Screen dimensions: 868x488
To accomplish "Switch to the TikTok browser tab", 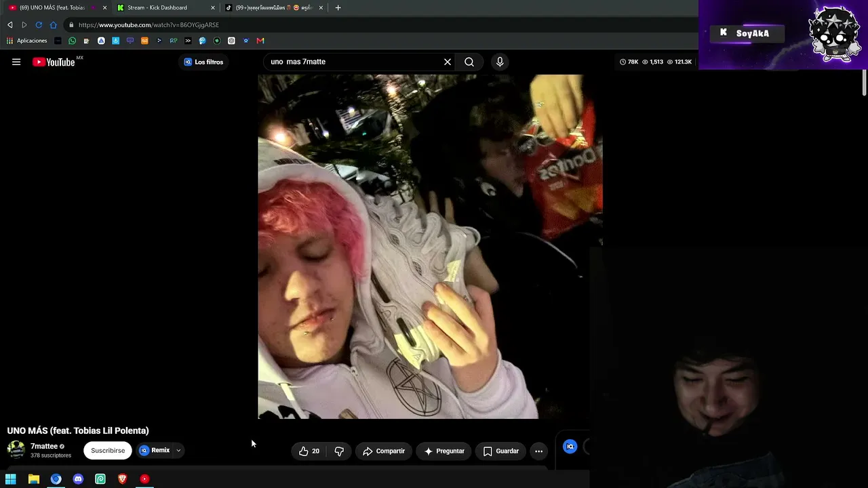I will [274, 7].
